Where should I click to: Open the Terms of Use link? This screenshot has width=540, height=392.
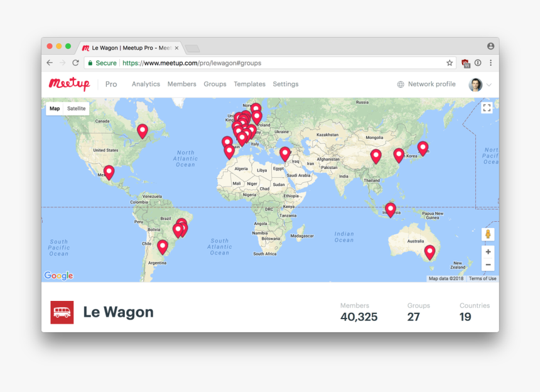point(482,278)
